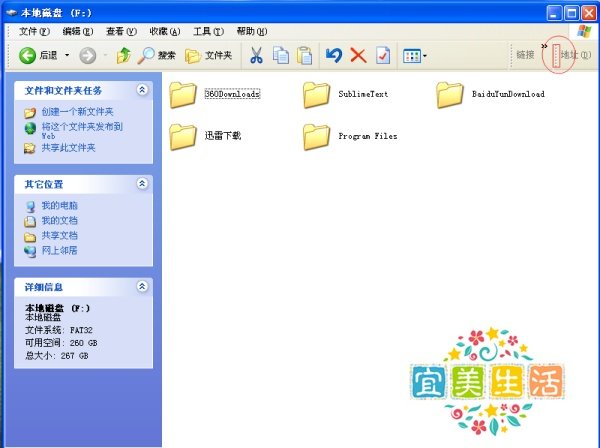Click the Program Files folder name
This screenshot has height=448, width=600.
click(x=368, y=136)
